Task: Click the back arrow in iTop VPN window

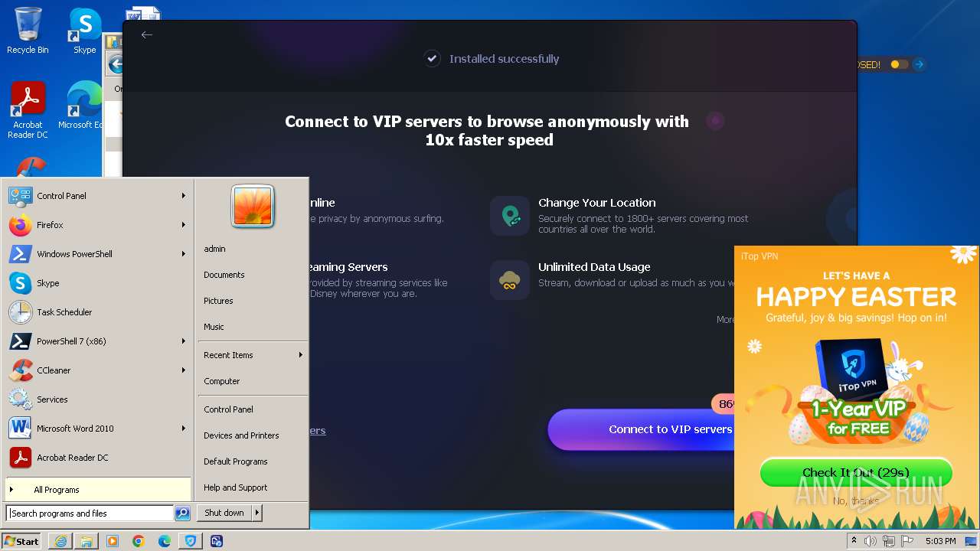Action: pos(147,34)
